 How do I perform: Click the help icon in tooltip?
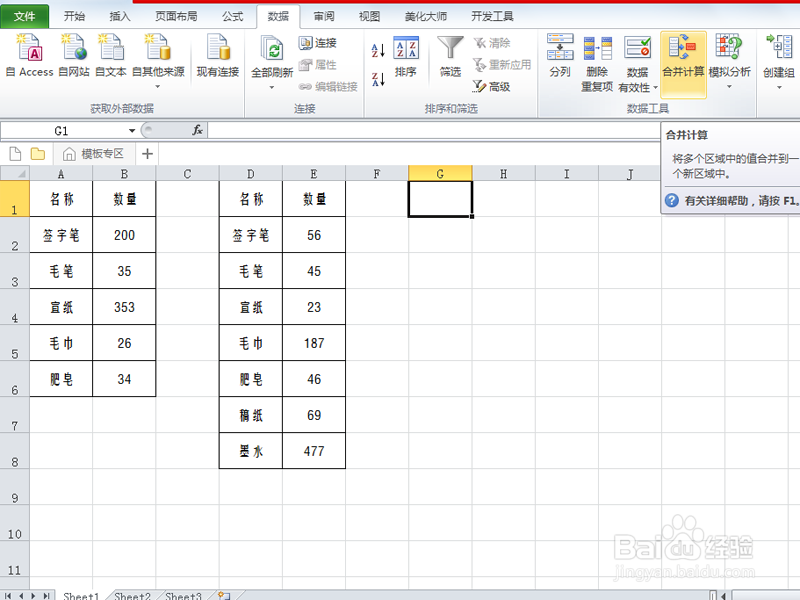672,200
